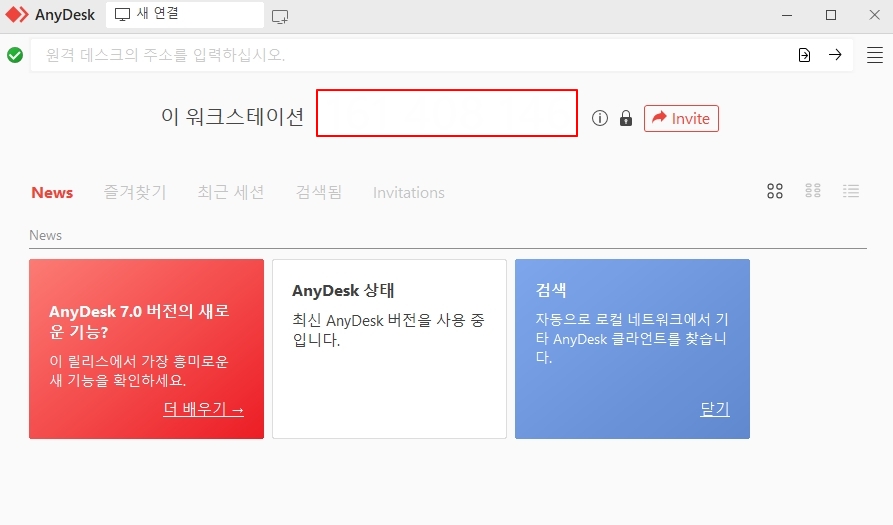Click the News section heading
Viewport: 893px width, 525px height.
(x=46, y=235)
